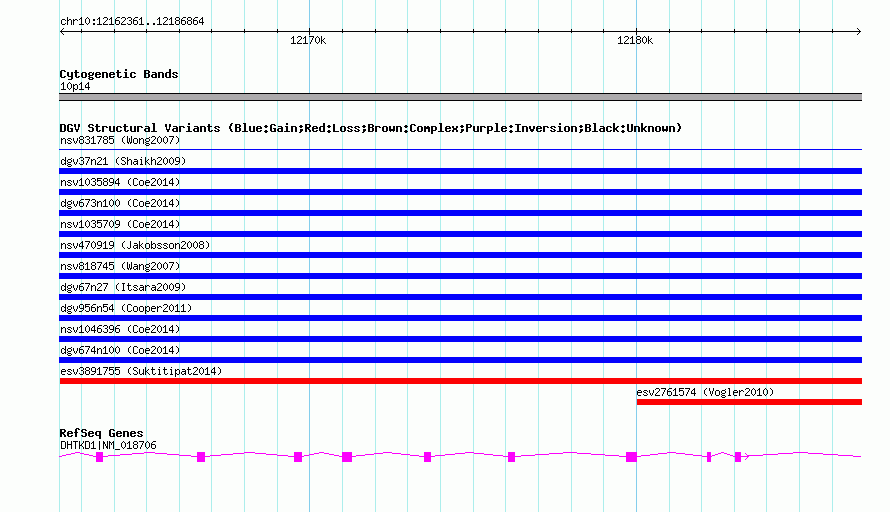Click the DHTKD1|NM_018706 gene label
This screenshot has height=512, width=890.
point(108,446)
